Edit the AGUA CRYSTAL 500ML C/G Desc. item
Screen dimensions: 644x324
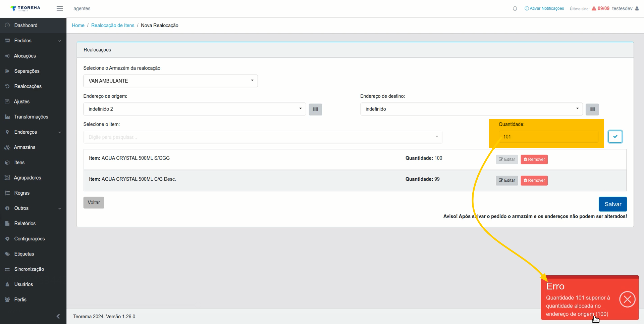[x=507, y=181]
